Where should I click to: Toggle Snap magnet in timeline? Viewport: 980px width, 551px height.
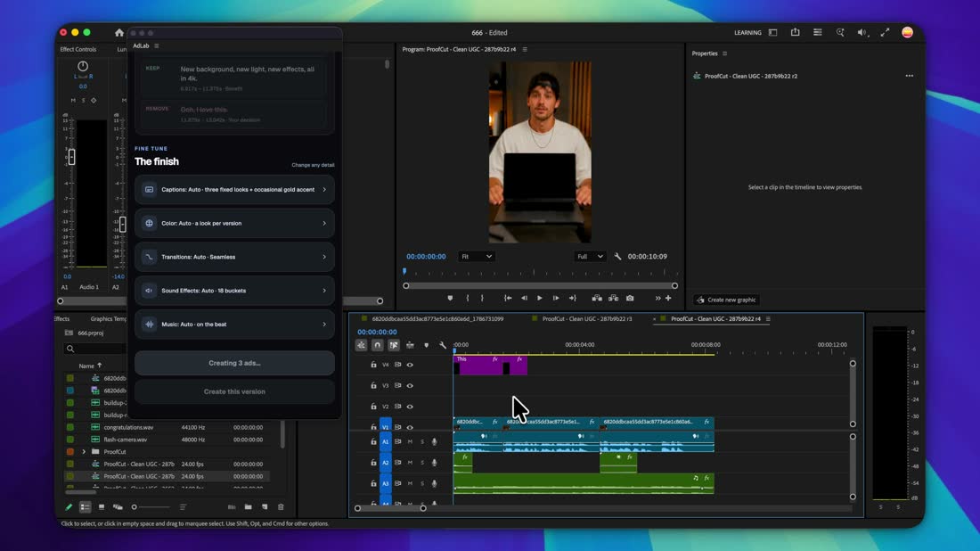pos(378,345)
